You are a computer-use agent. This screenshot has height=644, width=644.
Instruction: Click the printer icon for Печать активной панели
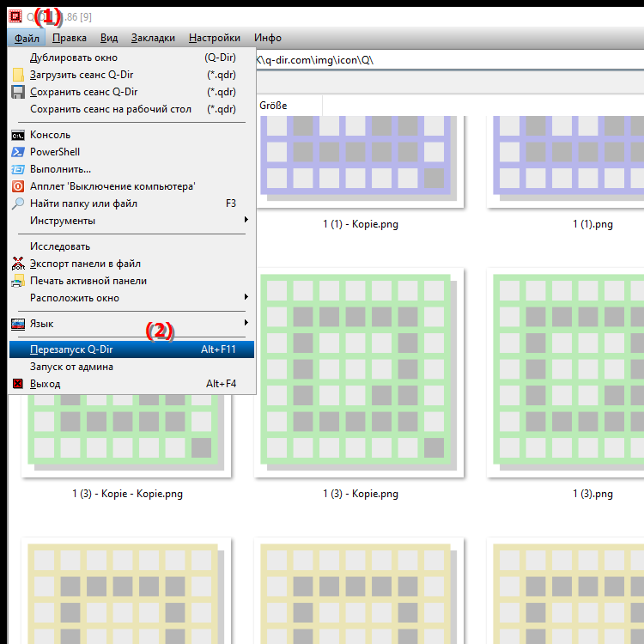click(x=18, y=281)
